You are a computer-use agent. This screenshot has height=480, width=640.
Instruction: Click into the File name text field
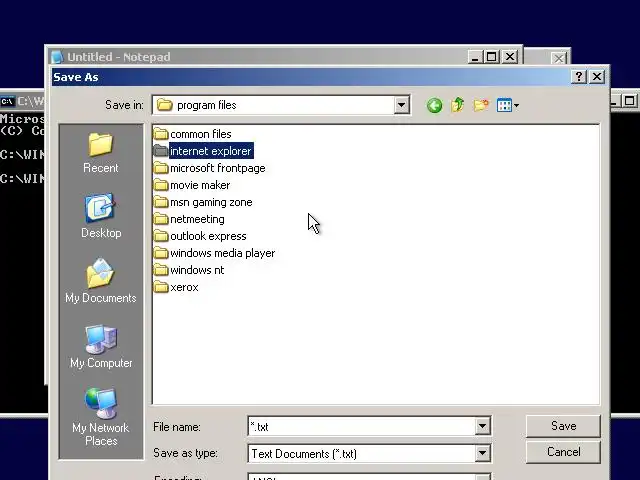(x=362, y=427)
